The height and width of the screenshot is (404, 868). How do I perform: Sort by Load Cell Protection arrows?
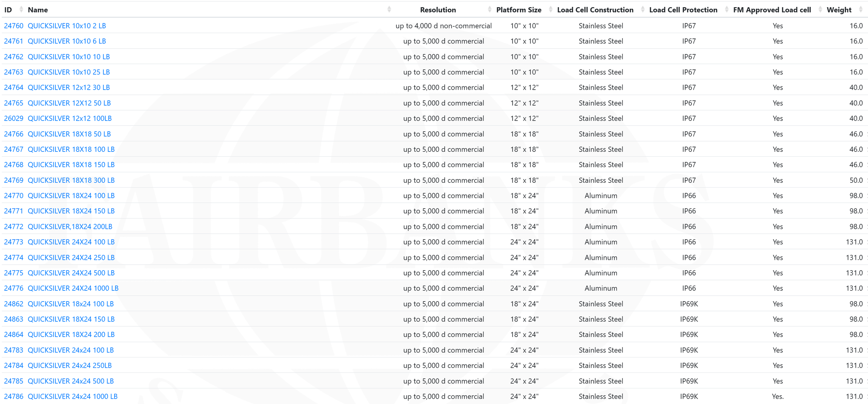pyautogui.click(x=726, y=10)
